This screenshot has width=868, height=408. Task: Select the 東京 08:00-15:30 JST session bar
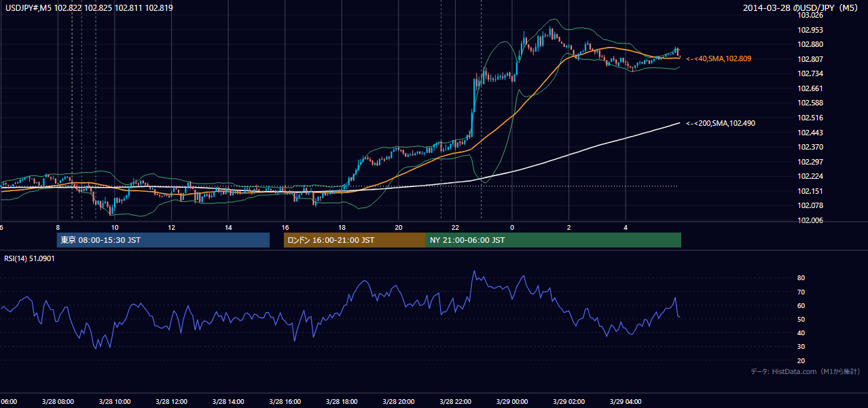click(163, 240)
